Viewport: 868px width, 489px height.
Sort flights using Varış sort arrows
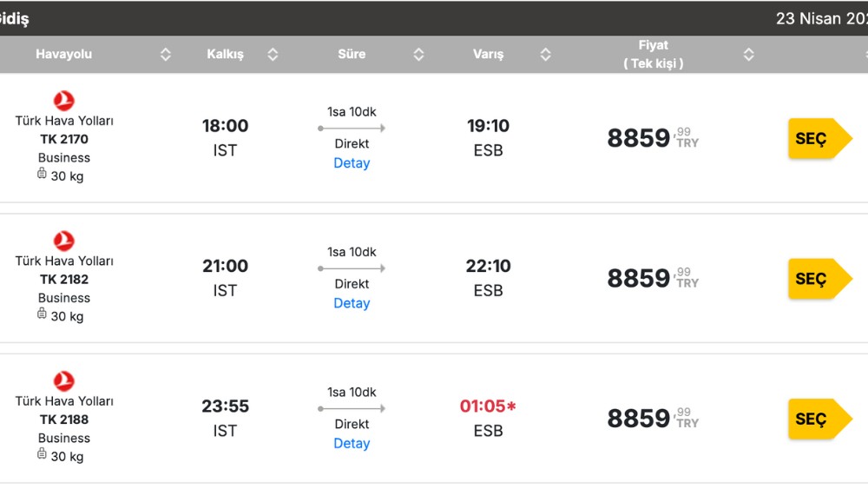(545, 54)
